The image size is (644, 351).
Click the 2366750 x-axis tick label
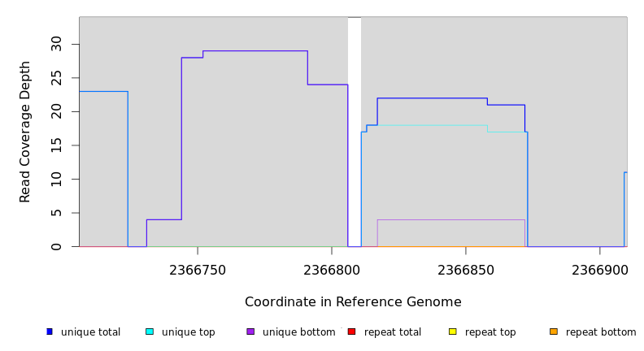(x=198, y=271)
